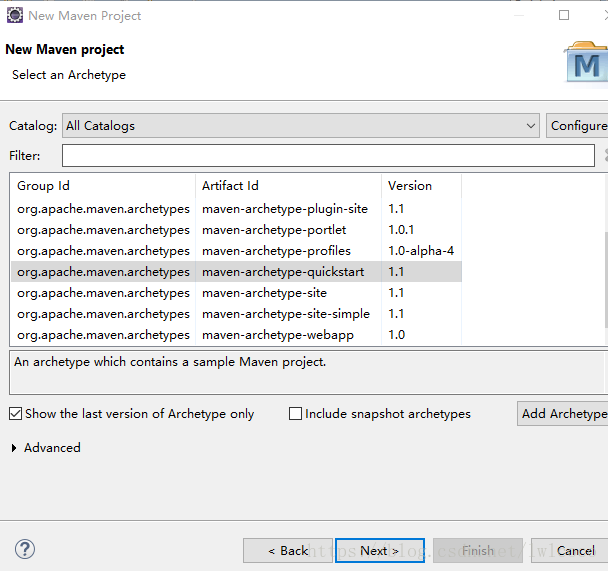Viewport: 608px width, 571px height.
Task: Select the maven-archetype-webapp row
Action: pyautogui.click(x=237, y=335)
